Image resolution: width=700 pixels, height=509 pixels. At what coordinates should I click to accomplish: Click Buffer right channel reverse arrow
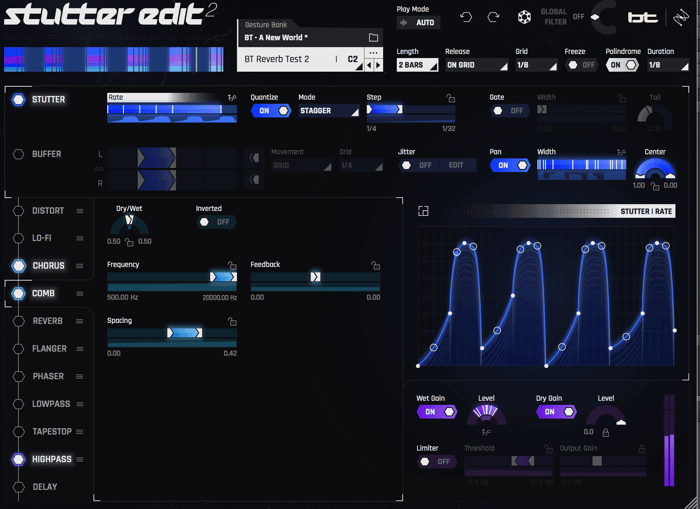pos(254,179)
